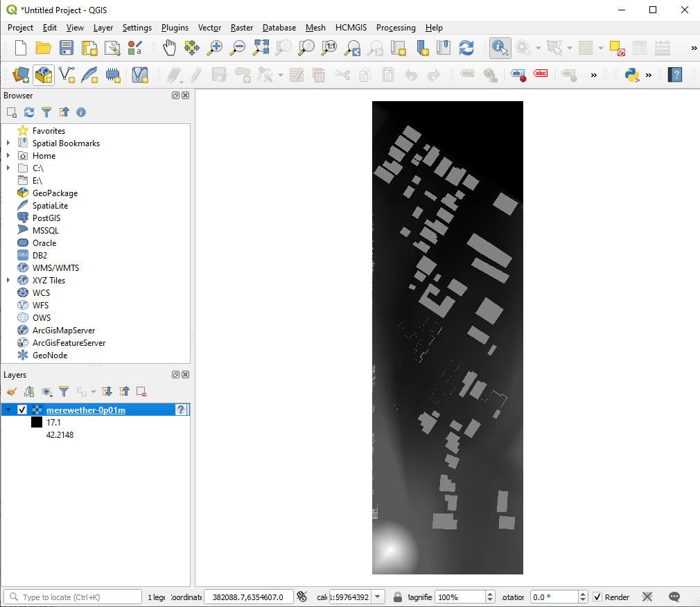The height and width of the screenshot is (607, 700).
Task: Open Manage Map Themes eye dropdown
Action: tap(47, 392)
